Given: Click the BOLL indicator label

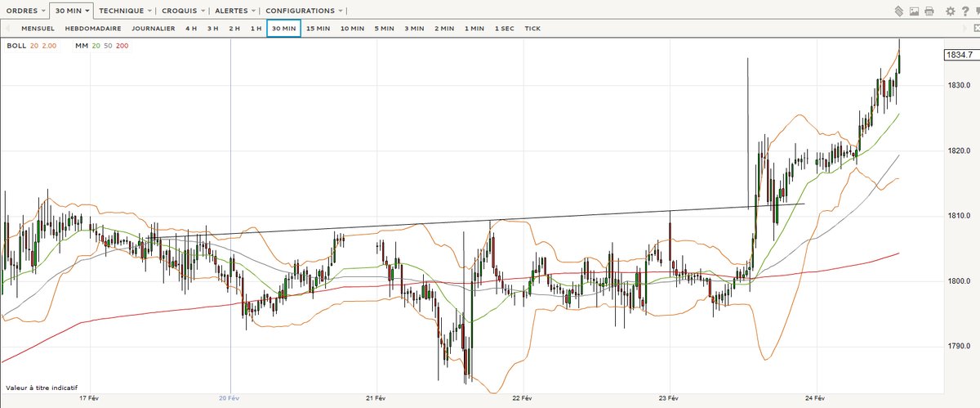Looking at the screenshot, I should click(16, 46).
